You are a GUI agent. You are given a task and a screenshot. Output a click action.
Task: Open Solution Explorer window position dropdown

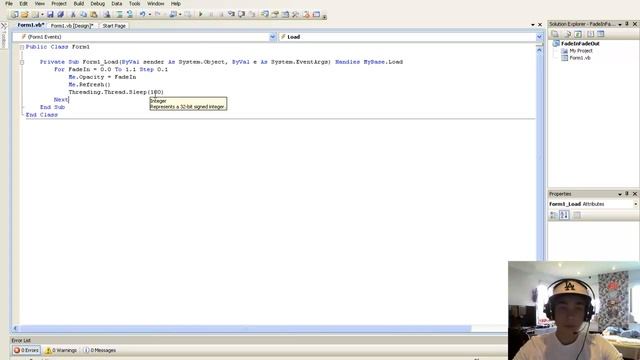620,24
